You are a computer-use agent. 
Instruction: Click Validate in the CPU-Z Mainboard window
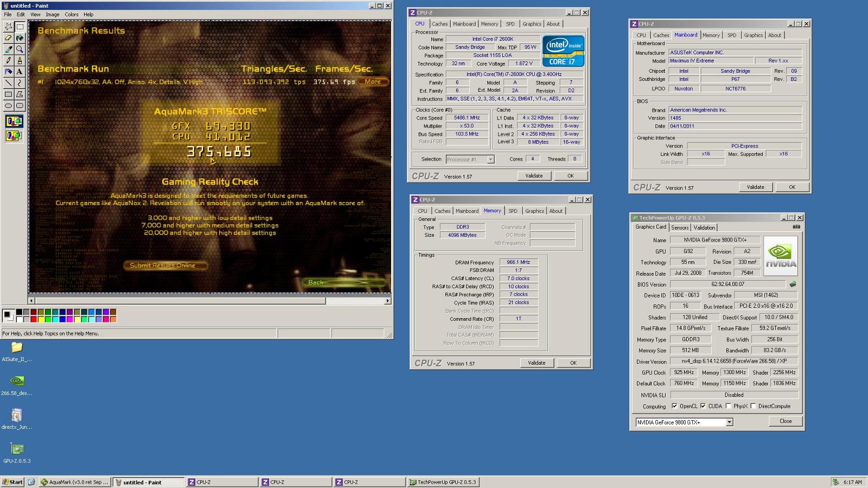pyautogui.click(x=755, y=187)
